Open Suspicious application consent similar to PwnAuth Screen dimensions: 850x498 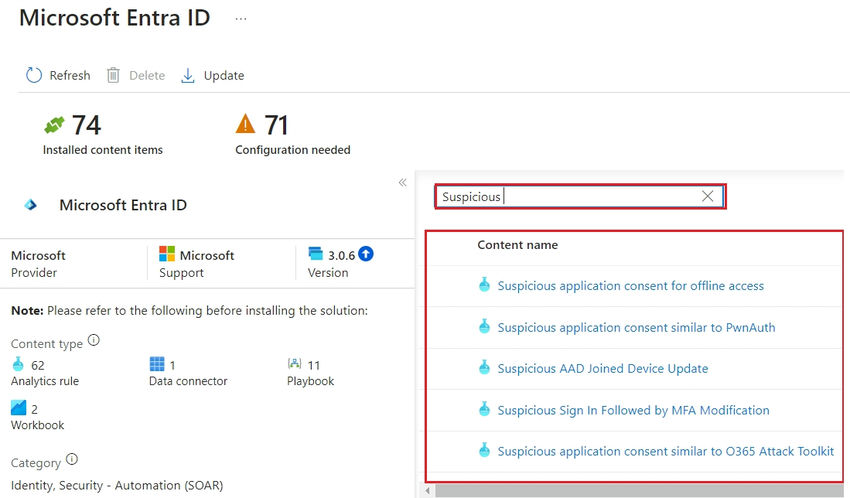pos(636,327)
